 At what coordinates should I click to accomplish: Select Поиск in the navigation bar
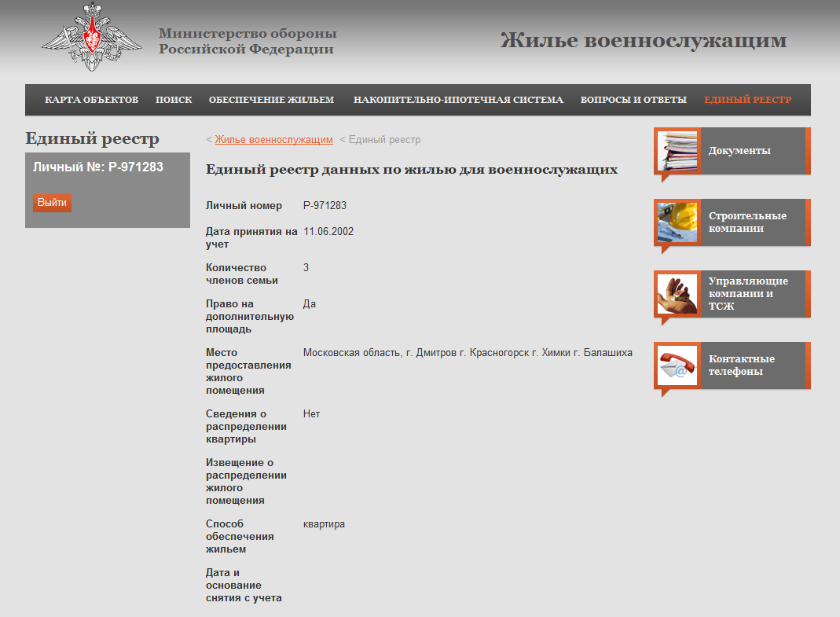[174, 100]
